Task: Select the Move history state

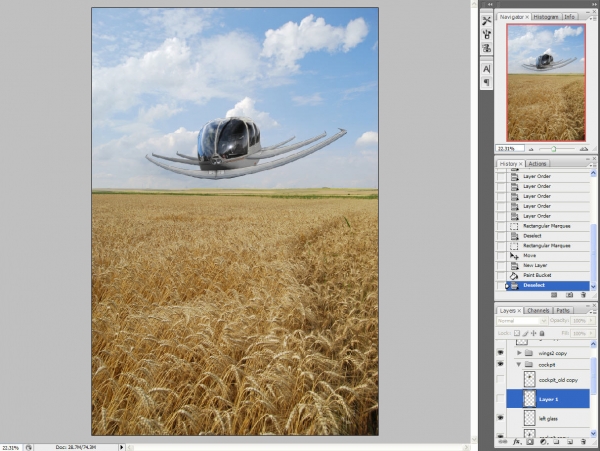Action: click(548, 256)
